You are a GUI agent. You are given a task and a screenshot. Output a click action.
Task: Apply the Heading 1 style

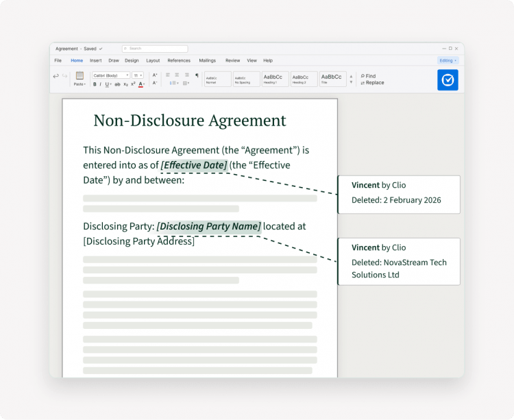[275, 79]
